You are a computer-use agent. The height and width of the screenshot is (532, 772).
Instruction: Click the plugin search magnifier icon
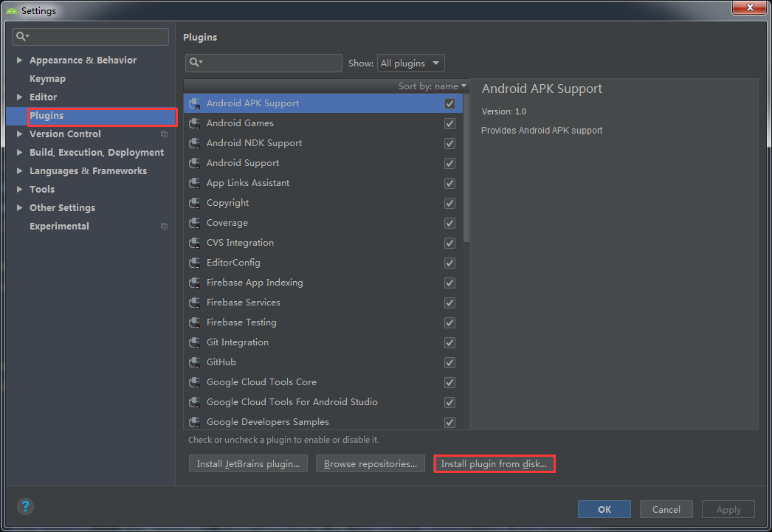click(x=196, y=63)
